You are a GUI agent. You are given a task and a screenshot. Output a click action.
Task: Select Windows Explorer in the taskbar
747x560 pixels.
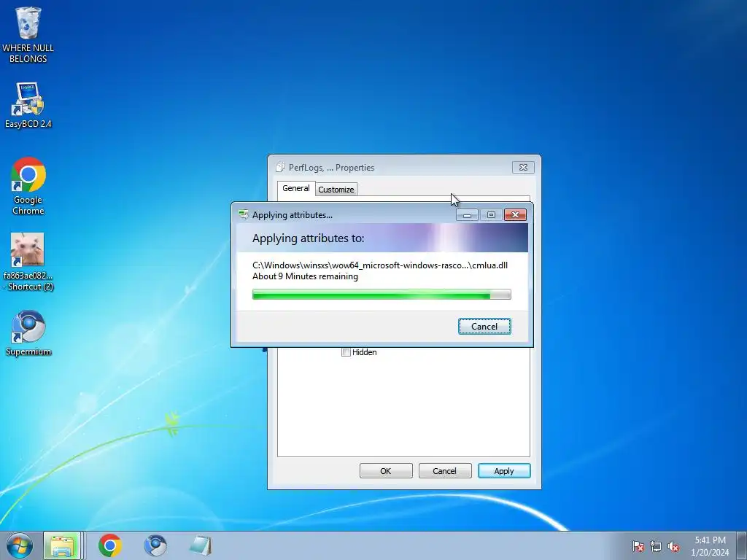[63, 545]
